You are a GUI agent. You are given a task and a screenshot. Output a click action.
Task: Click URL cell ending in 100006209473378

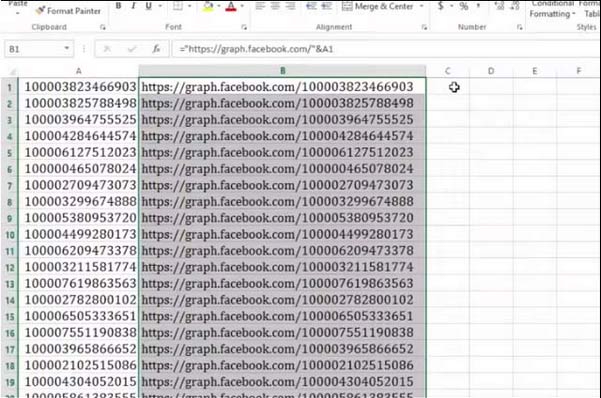click(282, 251)
